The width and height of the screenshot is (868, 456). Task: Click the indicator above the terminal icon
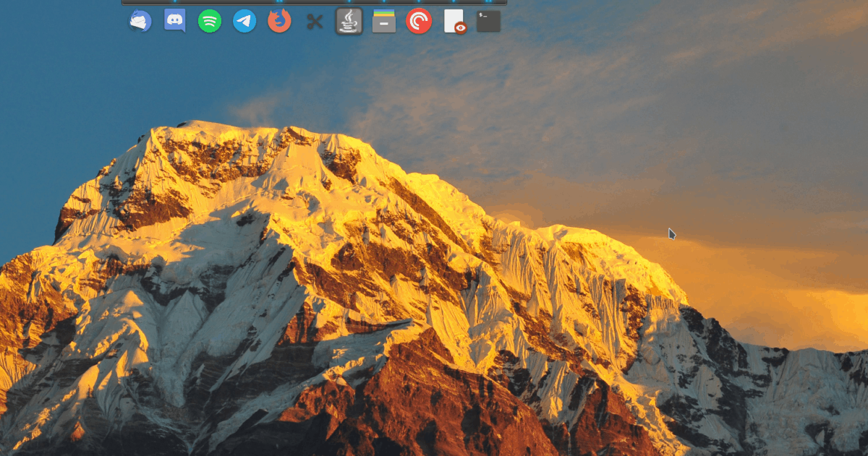pyautogui.click(x=488, y=3)
